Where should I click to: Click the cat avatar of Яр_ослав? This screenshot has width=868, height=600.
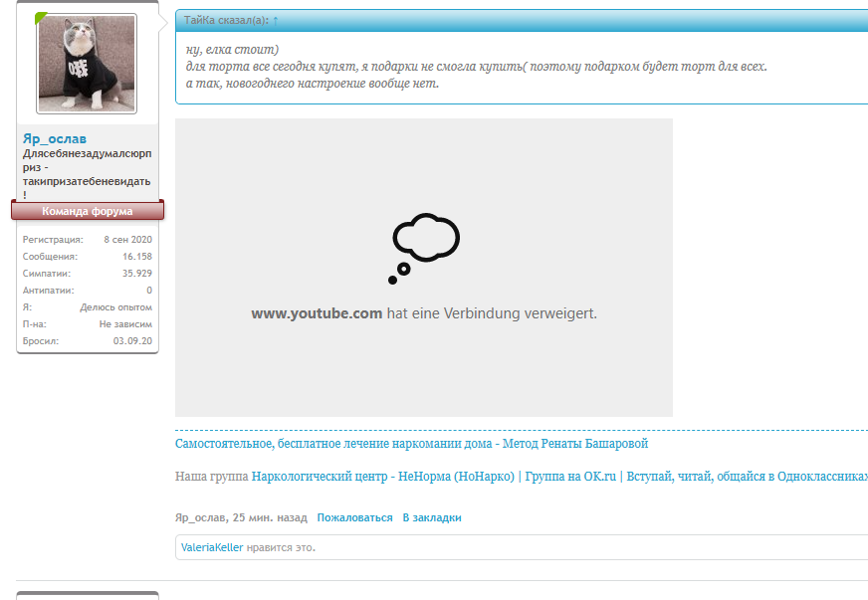87,64
